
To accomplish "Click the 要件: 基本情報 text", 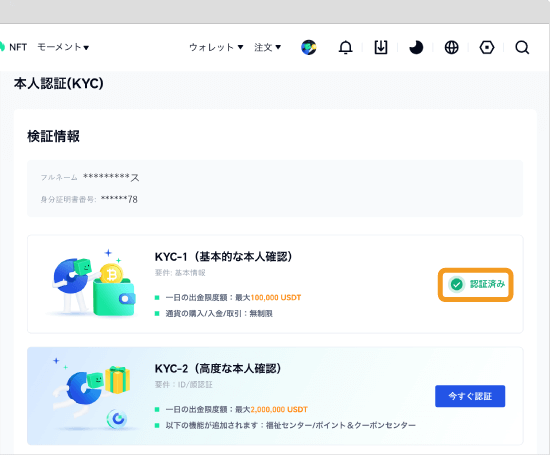I will coord(180,273).
